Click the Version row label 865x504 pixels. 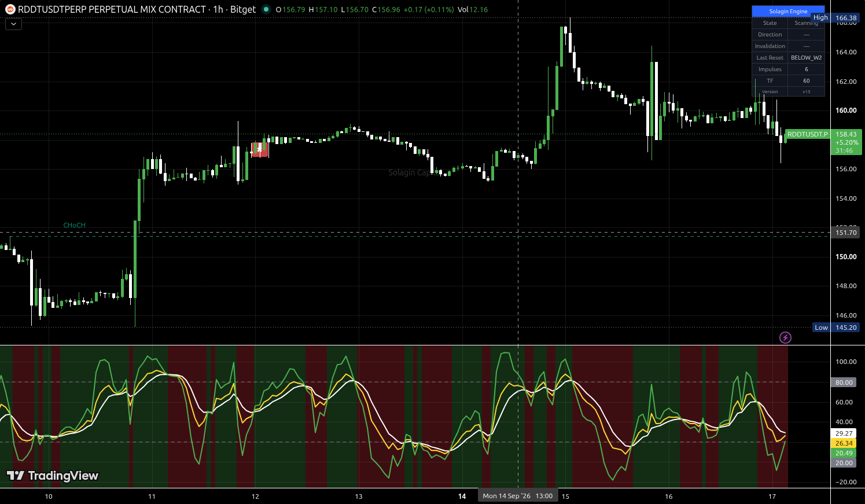click(x=770, y=91)
